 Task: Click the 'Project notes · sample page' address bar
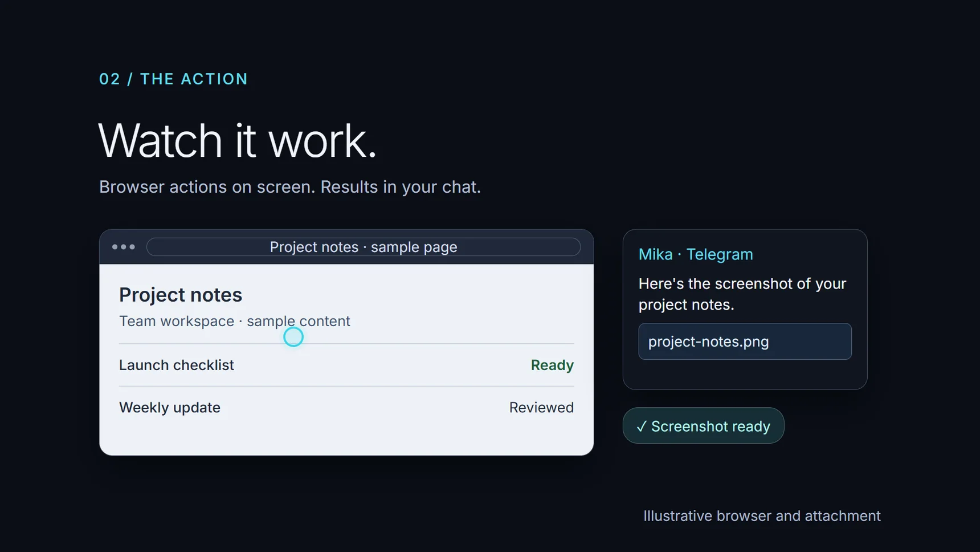coord(364,247)
